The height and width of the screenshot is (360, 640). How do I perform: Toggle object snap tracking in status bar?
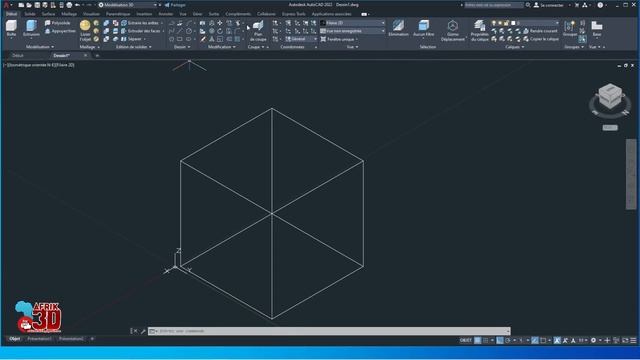click(x=535, y=340)
